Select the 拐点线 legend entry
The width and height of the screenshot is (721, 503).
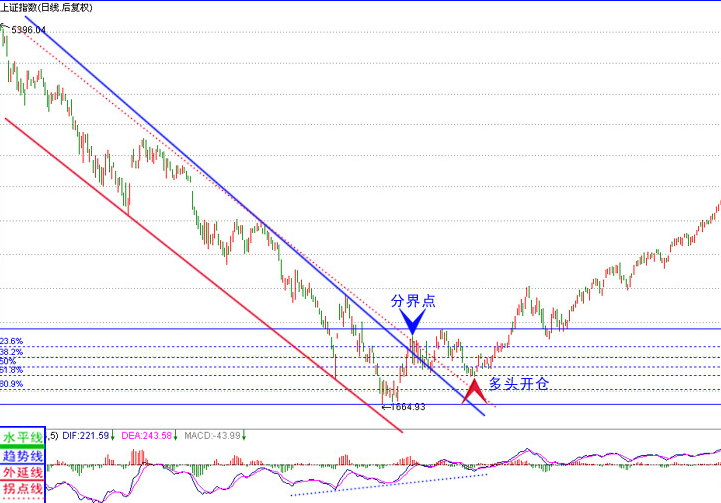pyautogui.click(x=23, y=489)
